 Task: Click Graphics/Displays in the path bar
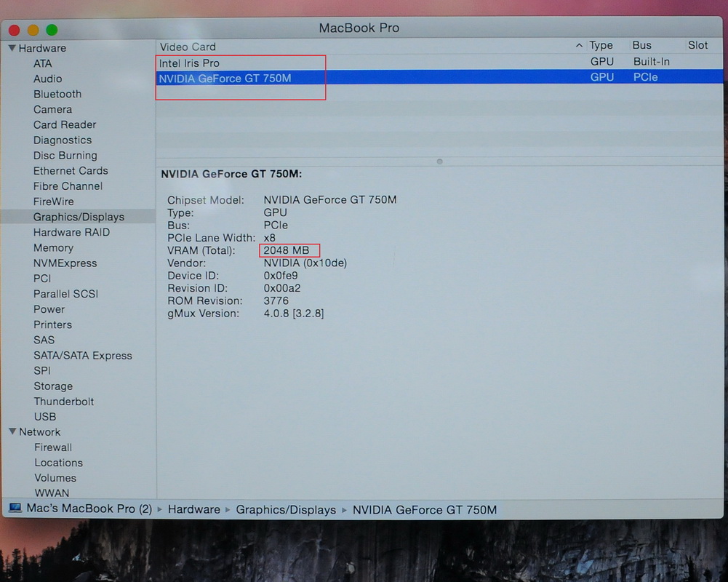pos(286,510)
